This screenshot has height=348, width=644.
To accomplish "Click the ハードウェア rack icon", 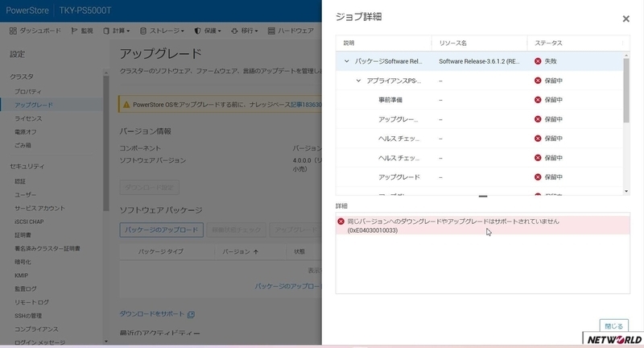I will pyautogui.click(x=271, y=31).
